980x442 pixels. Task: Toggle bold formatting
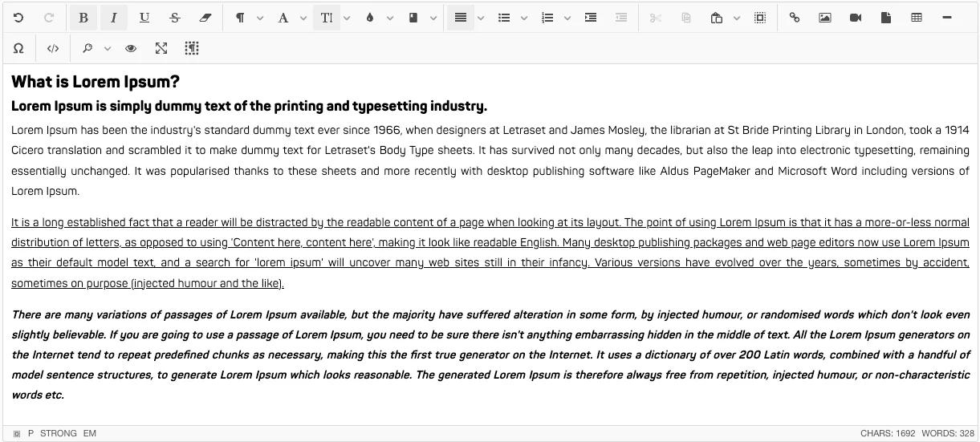tap(83, 18)
